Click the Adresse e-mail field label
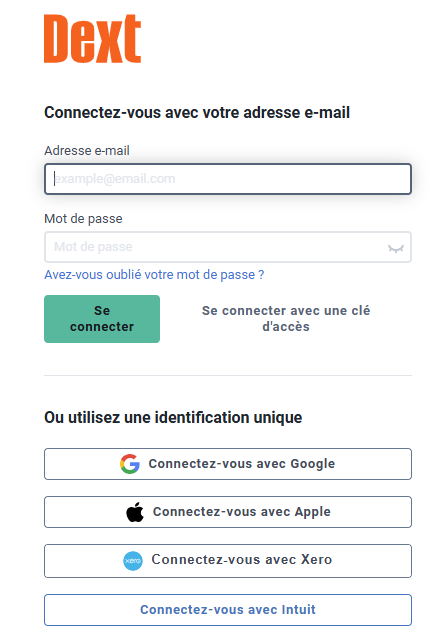429x637 pixels. [x=87, y=151]
